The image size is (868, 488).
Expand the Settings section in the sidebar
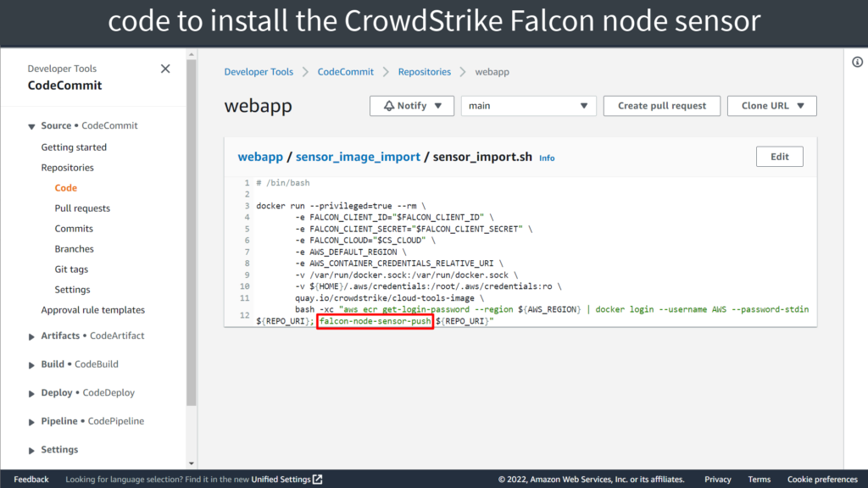pos(31,451)
